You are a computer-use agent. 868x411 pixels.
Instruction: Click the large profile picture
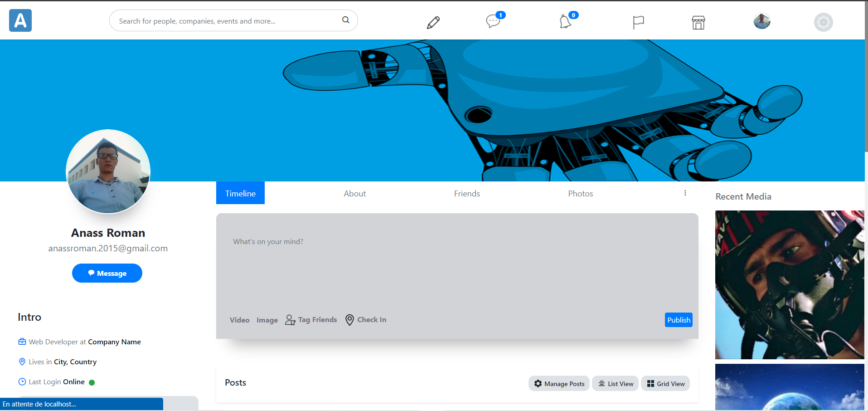click(x=108, y=171)
